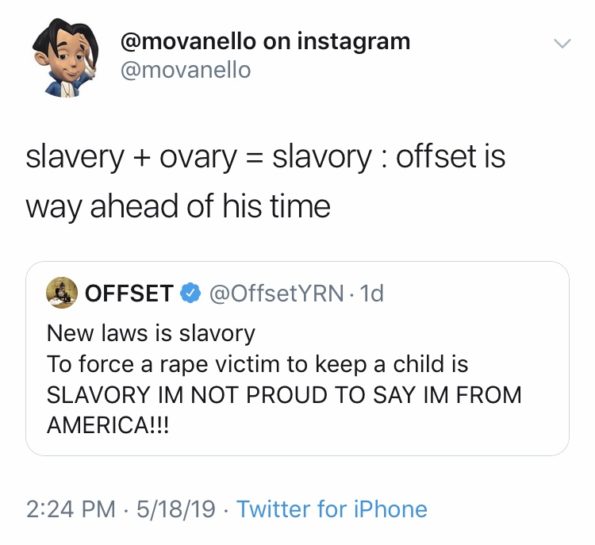Tap OFFSET's small profile picture
595x545 pixels.
[62, 293]
